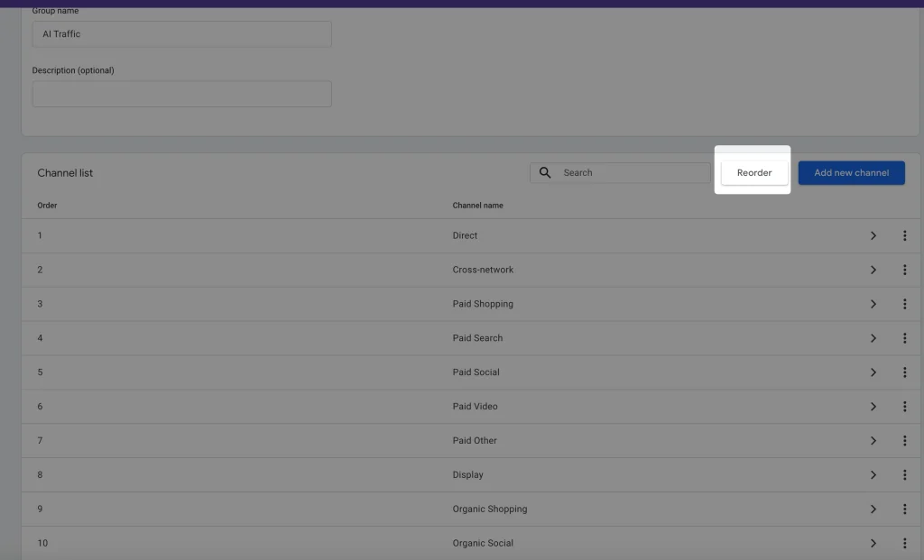Click the Add new channel button
Screen dimensions: 924x560
pos(851,172)
